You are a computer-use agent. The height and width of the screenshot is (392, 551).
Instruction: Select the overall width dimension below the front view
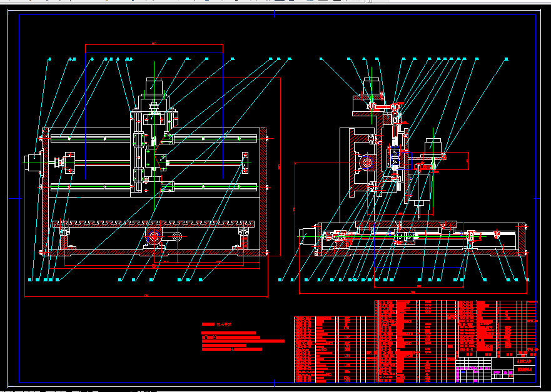146,297
